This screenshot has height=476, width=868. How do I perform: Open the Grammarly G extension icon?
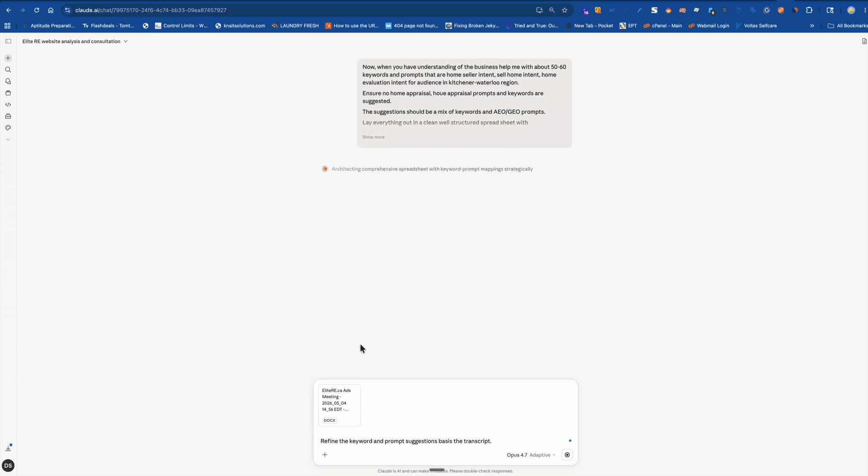click(766, 10)
